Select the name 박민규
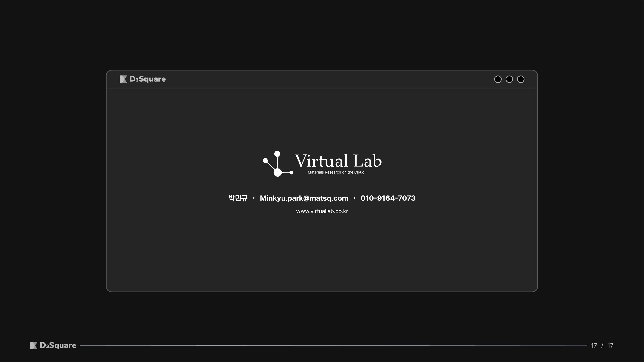Image resolution: width=644 pixels, height=362 pixels. click(238, 198)
